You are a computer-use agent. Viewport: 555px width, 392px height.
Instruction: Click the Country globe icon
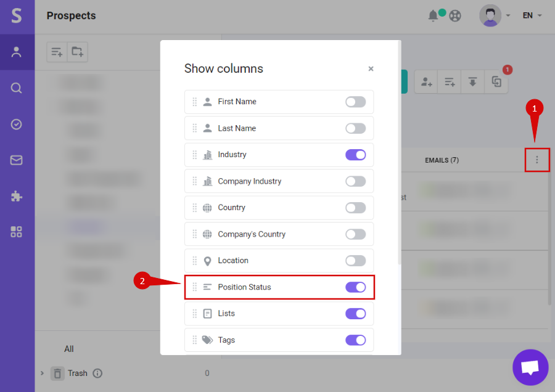tap(207, 208)
